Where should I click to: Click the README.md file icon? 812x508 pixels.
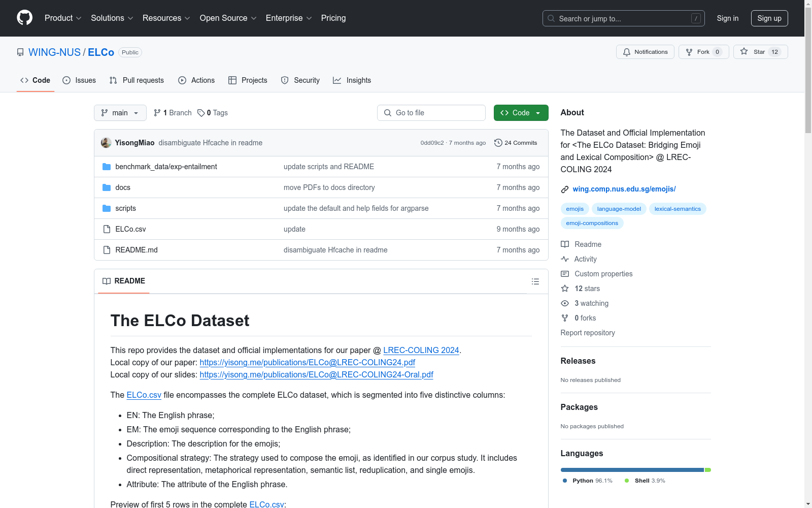click(x=107, y=250)
